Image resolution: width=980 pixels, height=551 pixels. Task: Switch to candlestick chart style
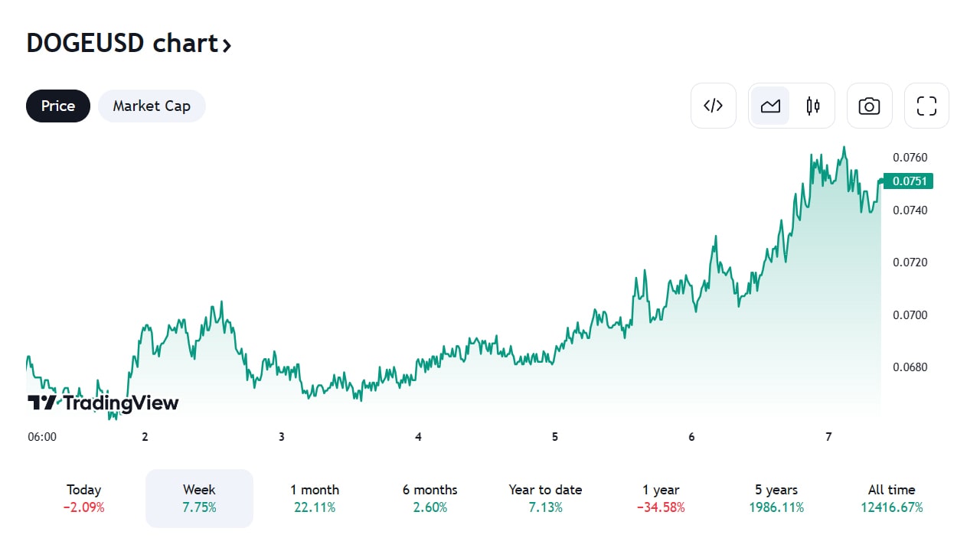pos(813,106)
